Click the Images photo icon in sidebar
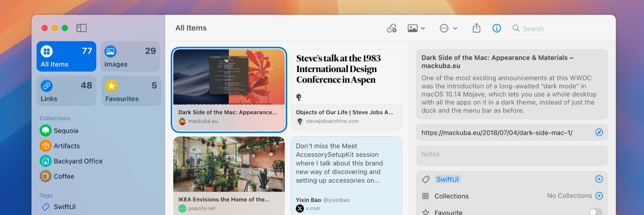 pos(111,51)
